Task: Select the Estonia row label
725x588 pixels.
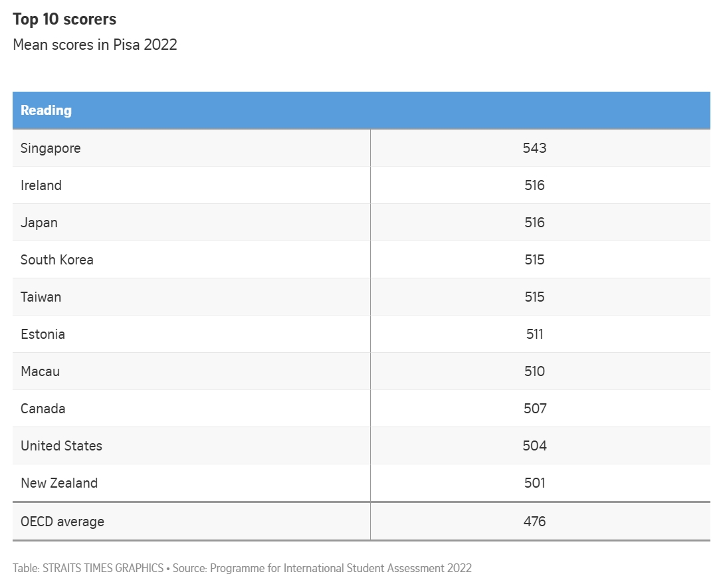Action: (43, 334)
